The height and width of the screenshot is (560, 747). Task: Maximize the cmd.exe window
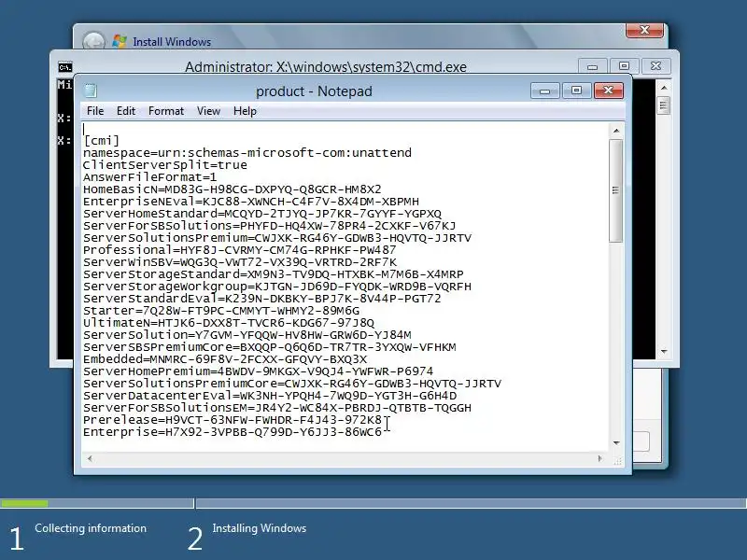click(x=624, y=66)
